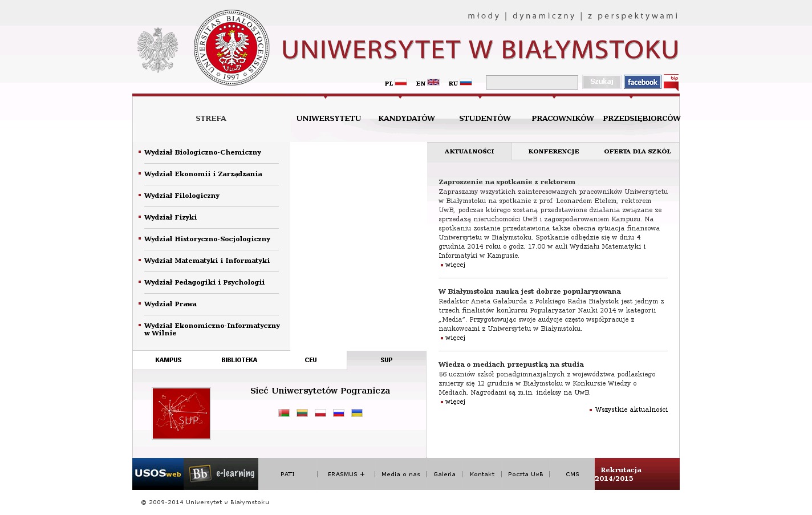Open headline 'W Białymstoku nauka jest dobrze popularyzowana'
The width and height of the screenshot is (812, 515).
pyautogui.click(x=530, y=291)
